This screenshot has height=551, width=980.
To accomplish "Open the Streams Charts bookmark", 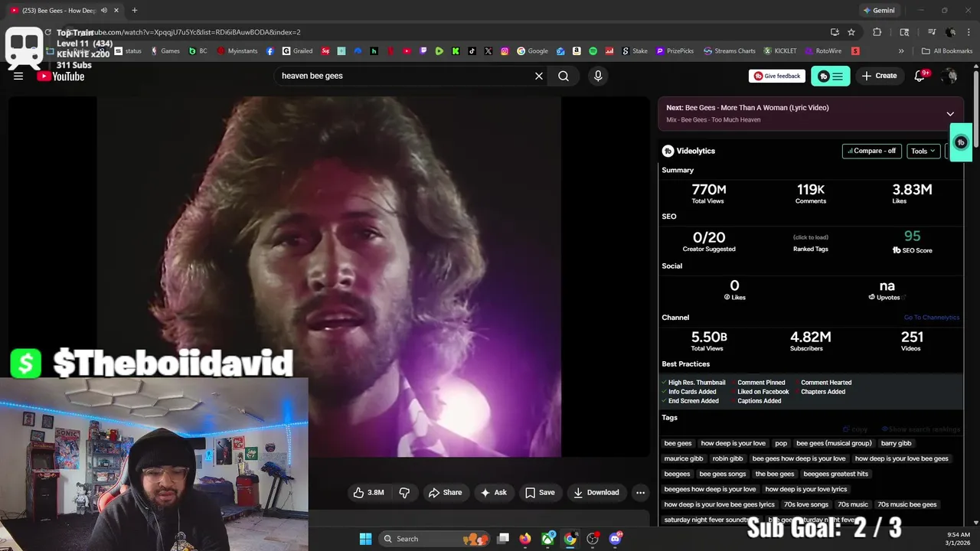I will pos(730,51).
